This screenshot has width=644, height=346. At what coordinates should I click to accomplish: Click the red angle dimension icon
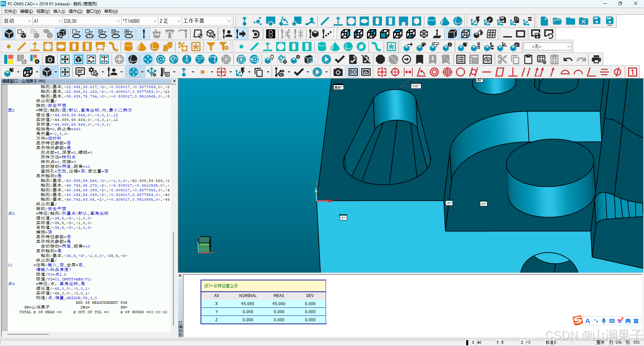(421, 72)
